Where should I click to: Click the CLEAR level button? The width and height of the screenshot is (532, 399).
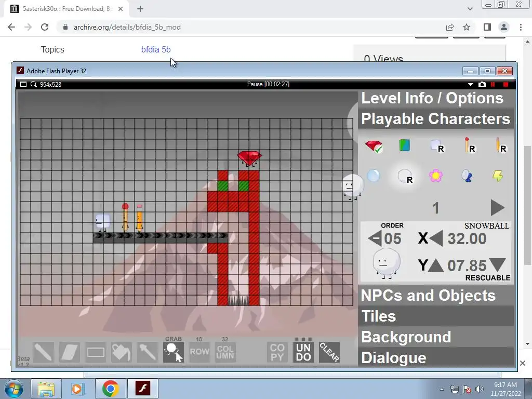pyautogui.click(x=329, y=352)
